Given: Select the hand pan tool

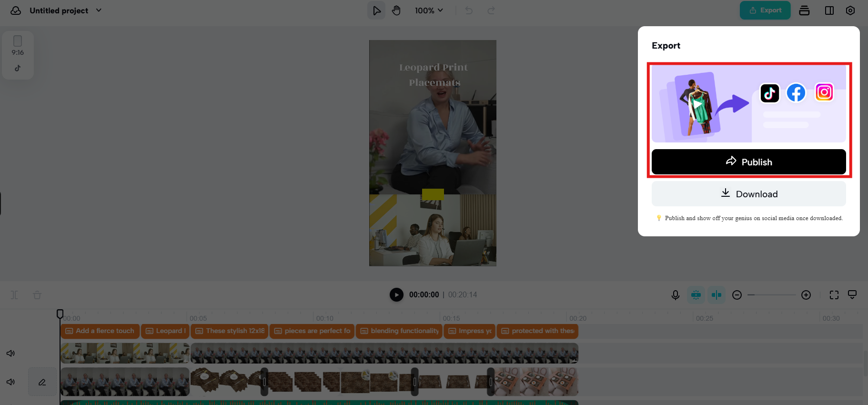Looking at the screenshot, I should point(396,10).
